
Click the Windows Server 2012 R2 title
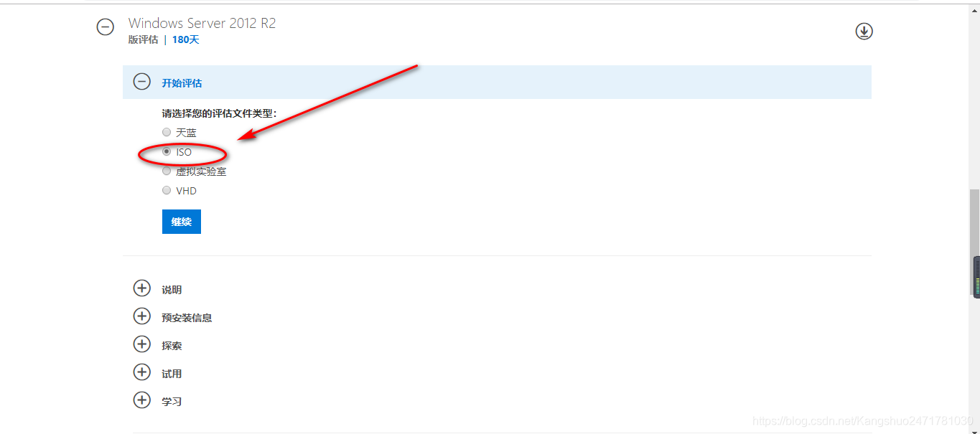202,23
